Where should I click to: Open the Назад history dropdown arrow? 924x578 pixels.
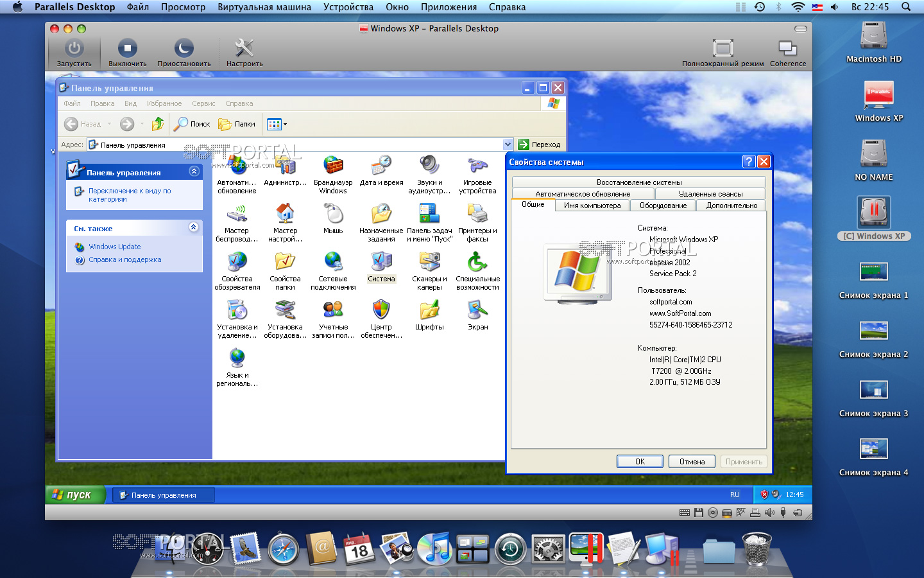(x=109, y=124)
